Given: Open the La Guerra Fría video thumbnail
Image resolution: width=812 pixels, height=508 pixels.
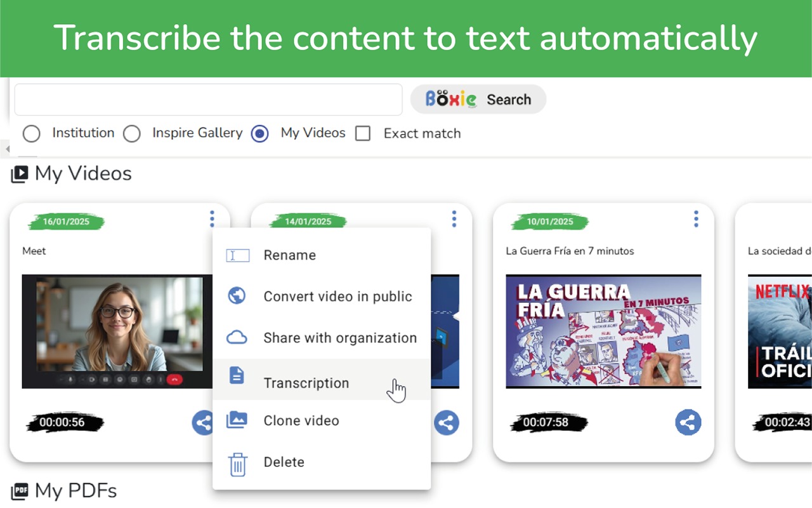Looking at the screenshot, I should tap(603, 331).
